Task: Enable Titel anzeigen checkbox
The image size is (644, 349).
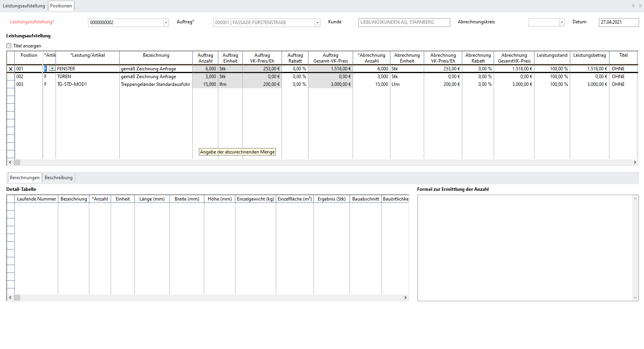Action: coord(9,46)
